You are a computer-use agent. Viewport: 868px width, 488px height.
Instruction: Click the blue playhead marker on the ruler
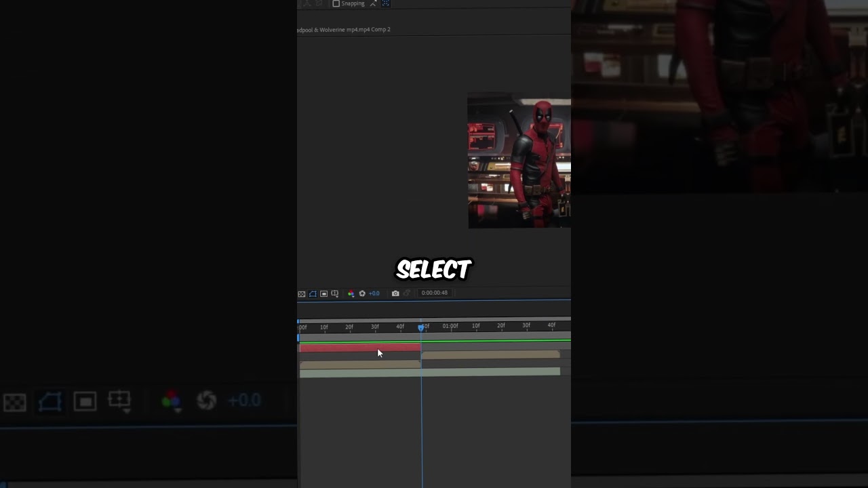point(421,327)
